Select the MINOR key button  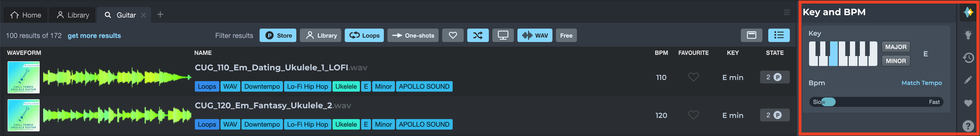click(x=895, y=61)
